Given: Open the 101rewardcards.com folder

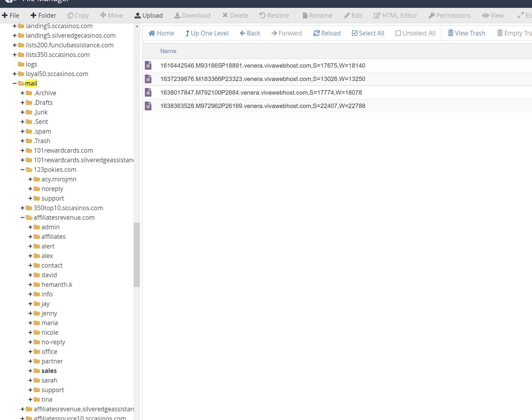Looking at the screenshot, I should pos(63,150).
